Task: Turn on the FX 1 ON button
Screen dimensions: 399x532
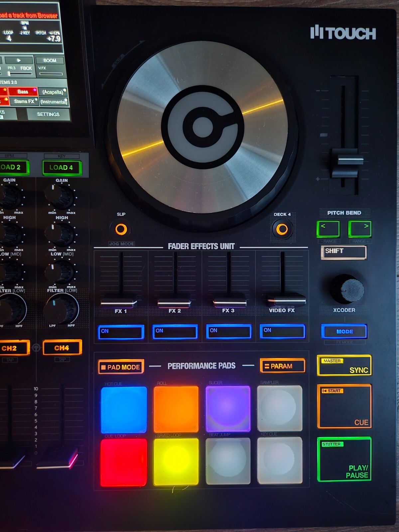Action: coord(121,332)
